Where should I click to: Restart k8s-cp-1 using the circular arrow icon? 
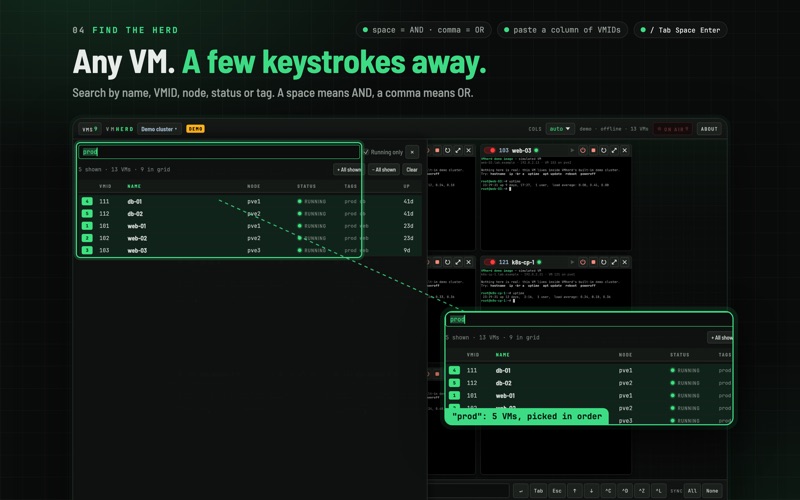coord(604,262)
